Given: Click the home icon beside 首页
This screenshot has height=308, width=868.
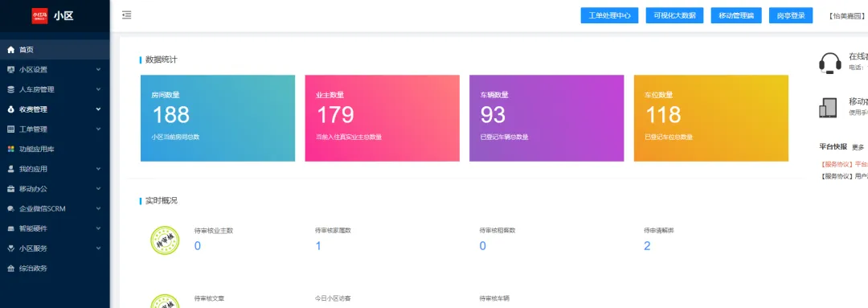Looking at the screenshot, I should tap(10, 50).
